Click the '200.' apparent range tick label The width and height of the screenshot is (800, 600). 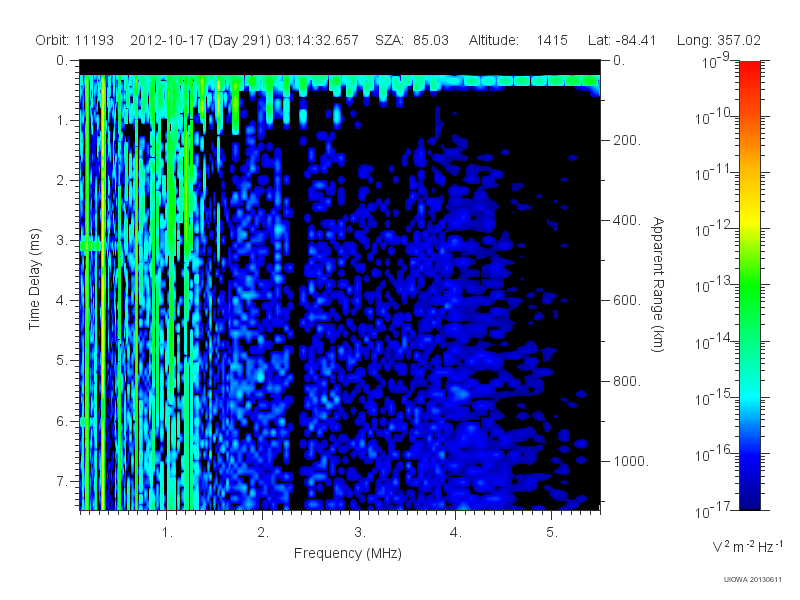coord(627,140)
